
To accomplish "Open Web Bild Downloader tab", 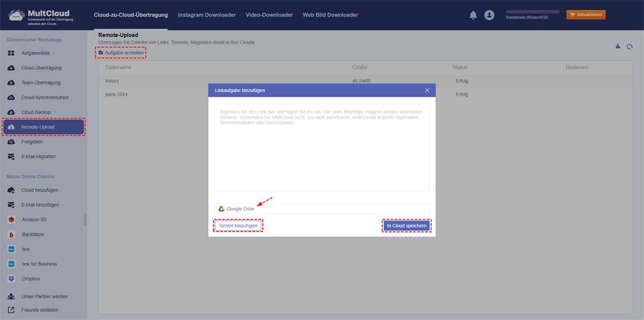I will coord(330,15).
